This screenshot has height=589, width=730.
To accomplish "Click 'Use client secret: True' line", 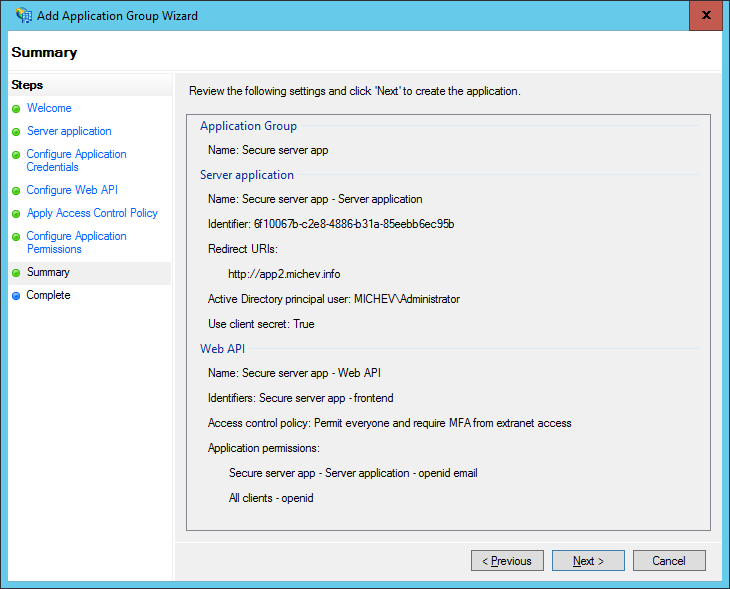I will pos(261,324).
